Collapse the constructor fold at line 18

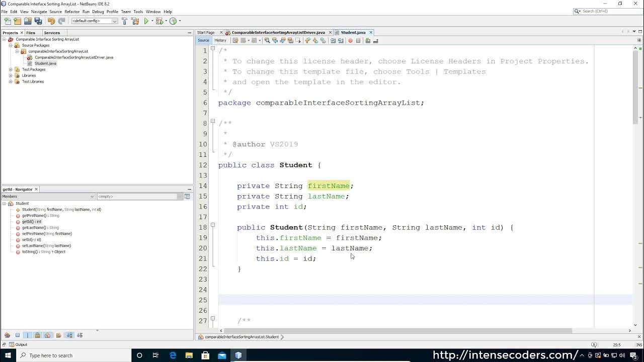(x=213, y=225)
